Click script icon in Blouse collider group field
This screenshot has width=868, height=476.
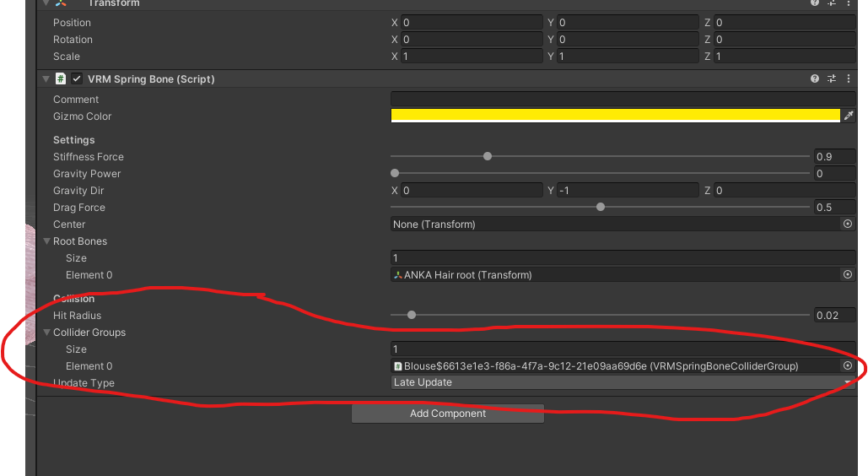397,366
